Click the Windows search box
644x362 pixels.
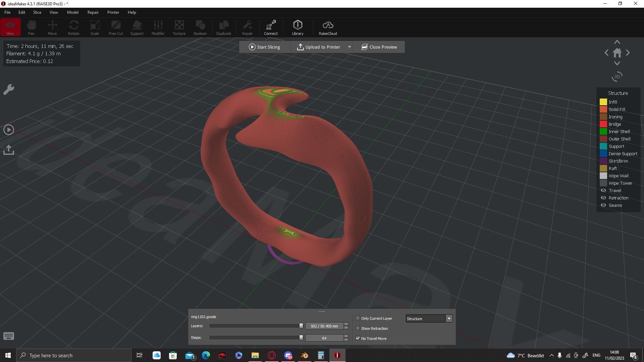pyautogui.click(x=74, y=355)
